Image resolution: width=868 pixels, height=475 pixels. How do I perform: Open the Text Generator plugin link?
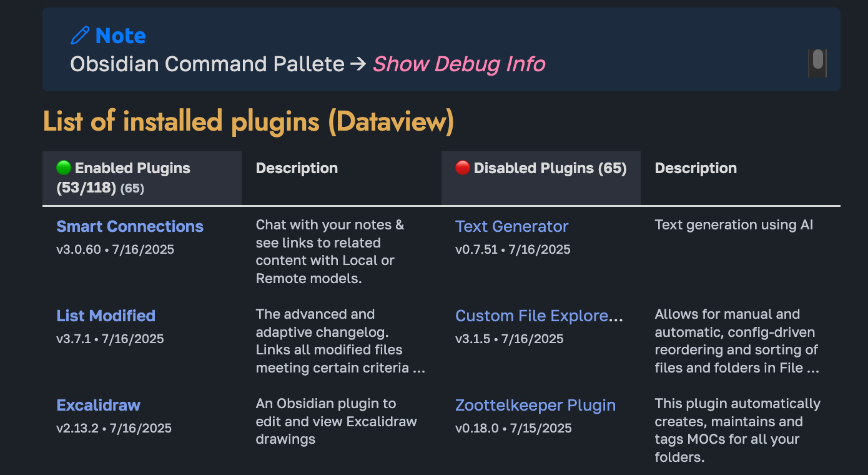click(511, 226)
